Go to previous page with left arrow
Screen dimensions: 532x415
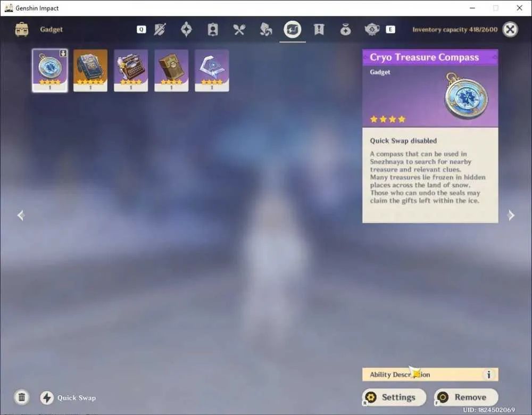coord(21,215)
